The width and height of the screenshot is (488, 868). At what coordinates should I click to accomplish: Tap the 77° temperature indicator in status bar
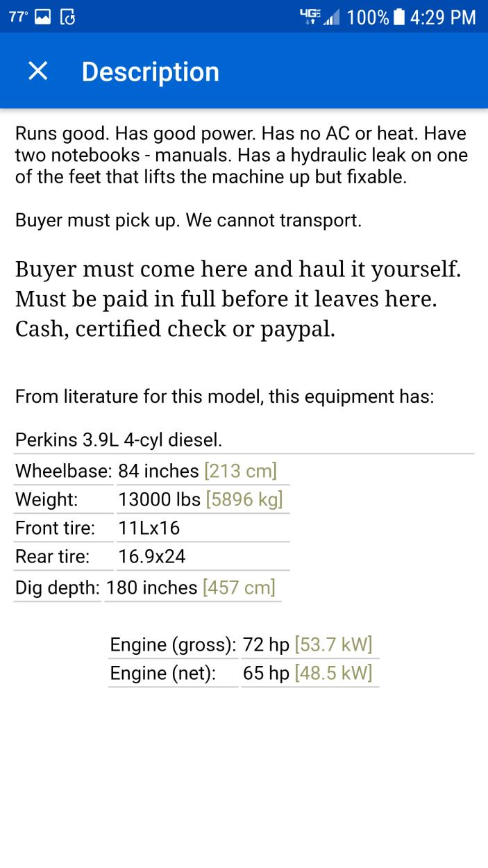(18, 17)
